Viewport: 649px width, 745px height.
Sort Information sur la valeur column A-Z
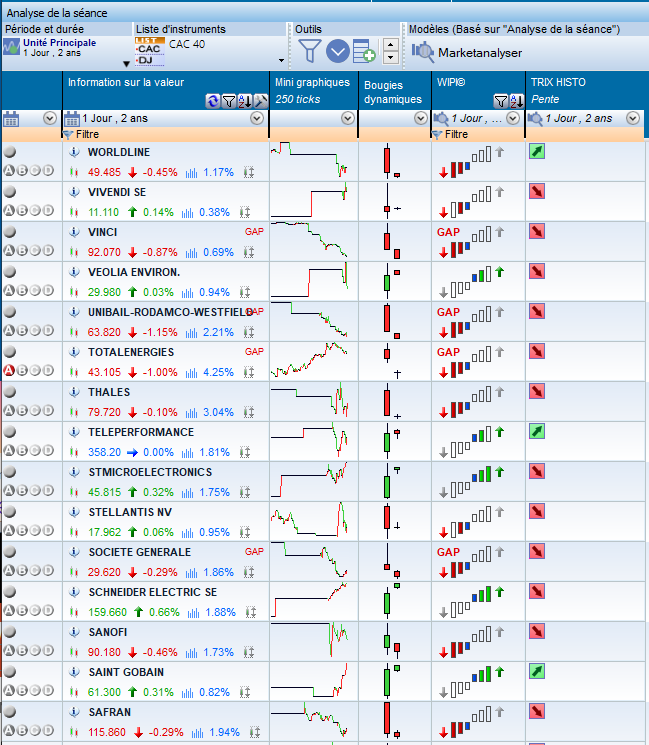pos(245,101)
